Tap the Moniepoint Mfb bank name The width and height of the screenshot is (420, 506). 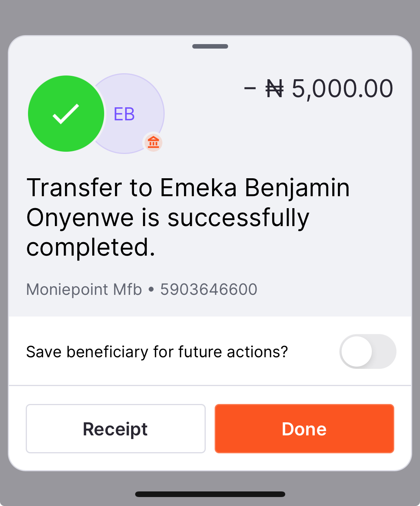point(84,290)
